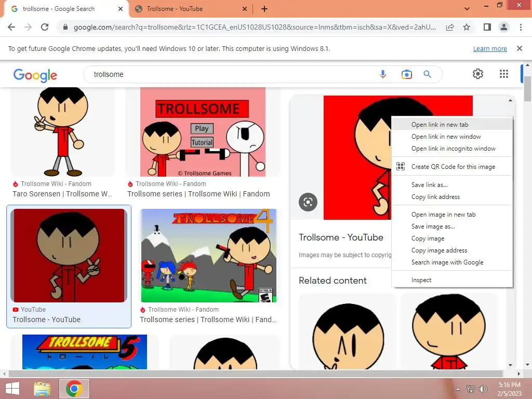Image resolution: width=532 pixels, height=399 pixels.
Task: Choose Copy image from context menu
Action: [452, 238]
